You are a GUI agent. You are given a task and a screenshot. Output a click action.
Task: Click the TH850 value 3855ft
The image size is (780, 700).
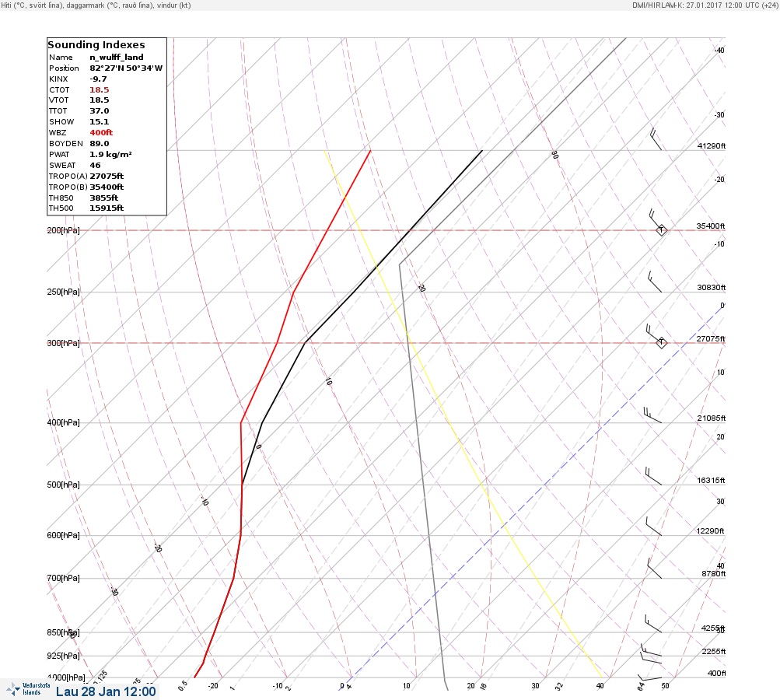(104, 198)
